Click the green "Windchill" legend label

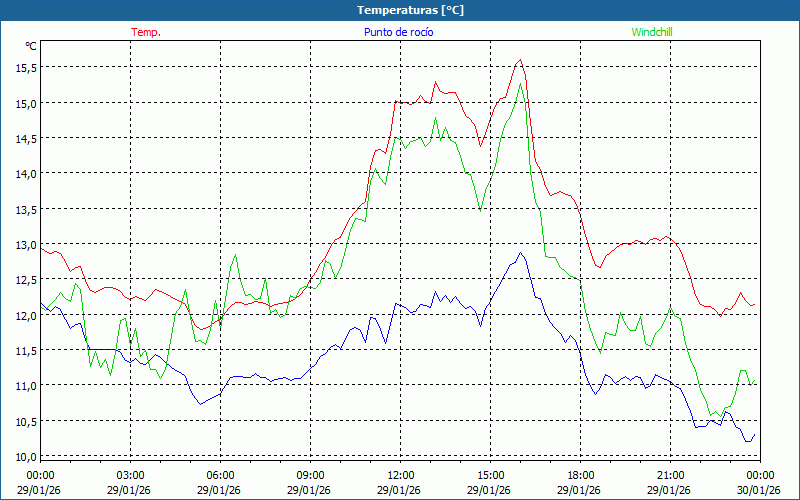[652, 32]
